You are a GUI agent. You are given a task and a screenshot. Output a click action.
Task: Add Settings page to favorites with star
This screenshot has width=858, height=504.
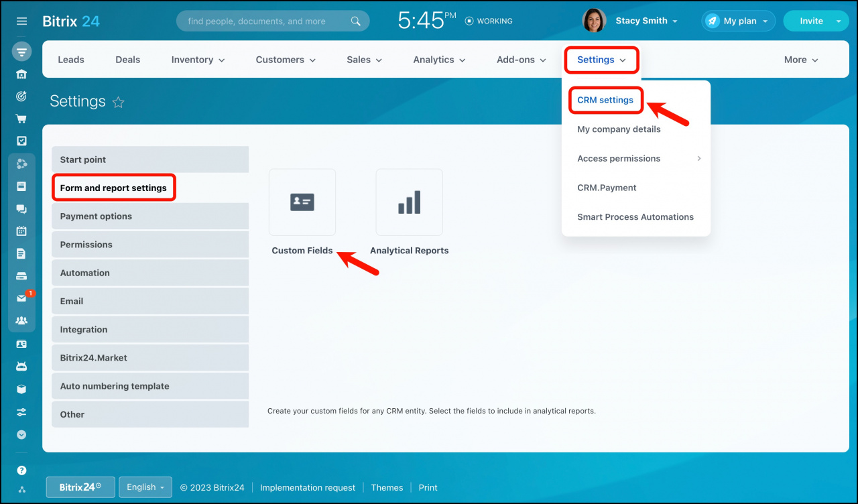click(119, 102)
